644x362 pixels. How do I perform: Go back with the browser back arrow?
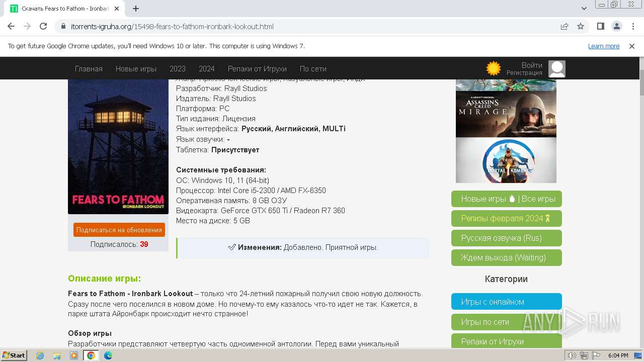tap(11, 26)
